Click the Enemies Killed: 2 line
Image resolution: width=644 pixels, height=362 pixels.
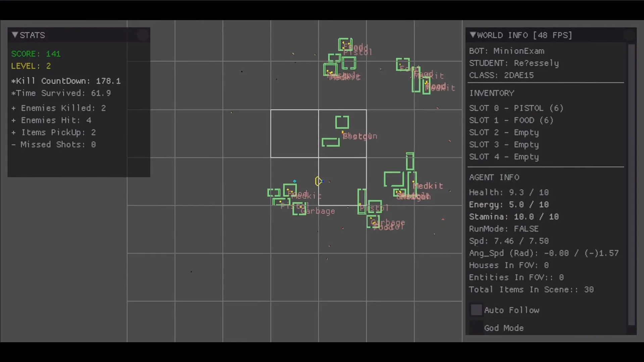59,108
